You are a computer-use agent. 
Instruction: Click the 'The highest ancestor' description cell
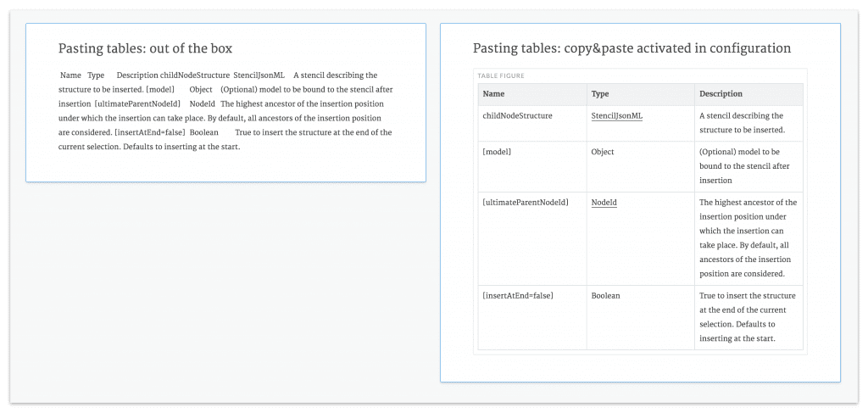click(x=748, y=238)
